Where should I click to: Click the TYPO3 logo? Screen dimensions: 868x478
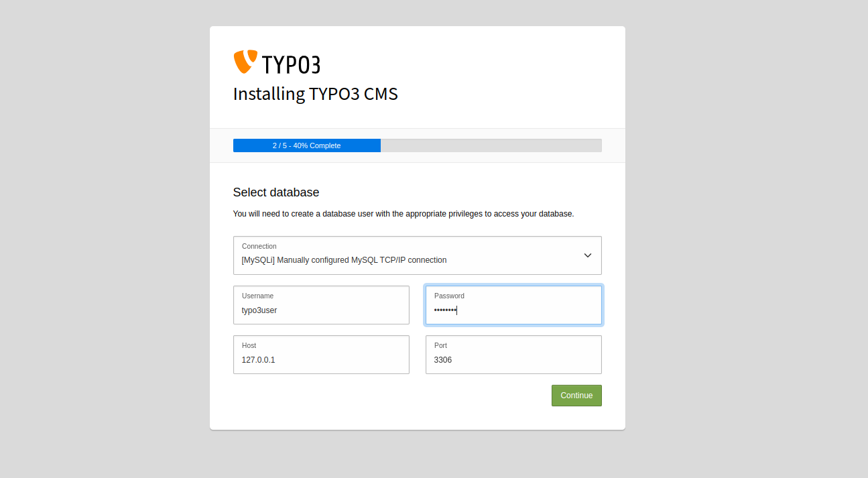point(276,62)
